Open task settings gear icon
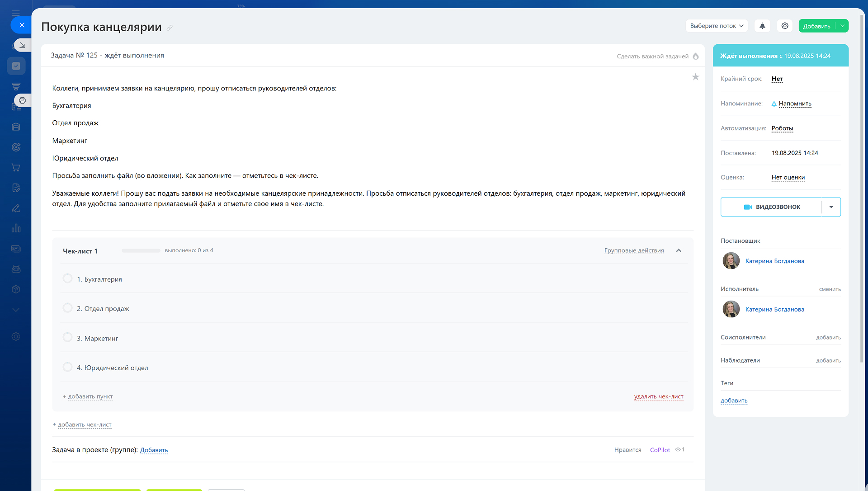Image resolution: width=868 pixels, height=491 pixels. point(785,26)
